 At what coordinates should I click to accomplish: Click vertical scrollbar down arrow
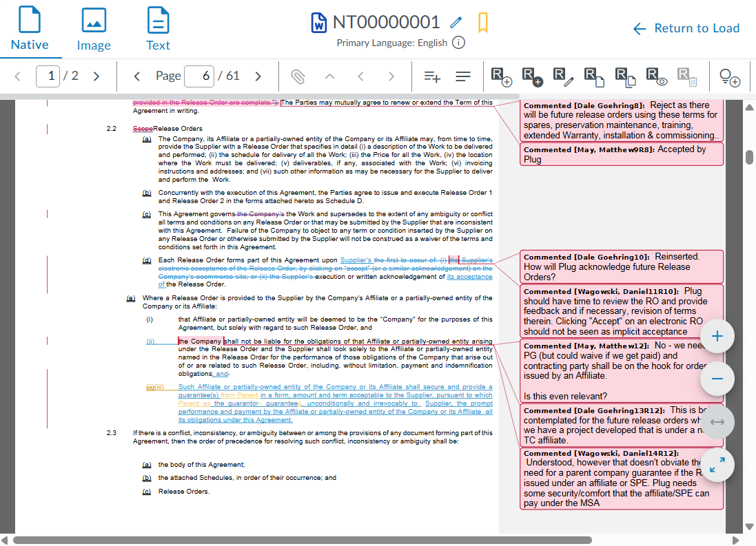tap(749, 527)
